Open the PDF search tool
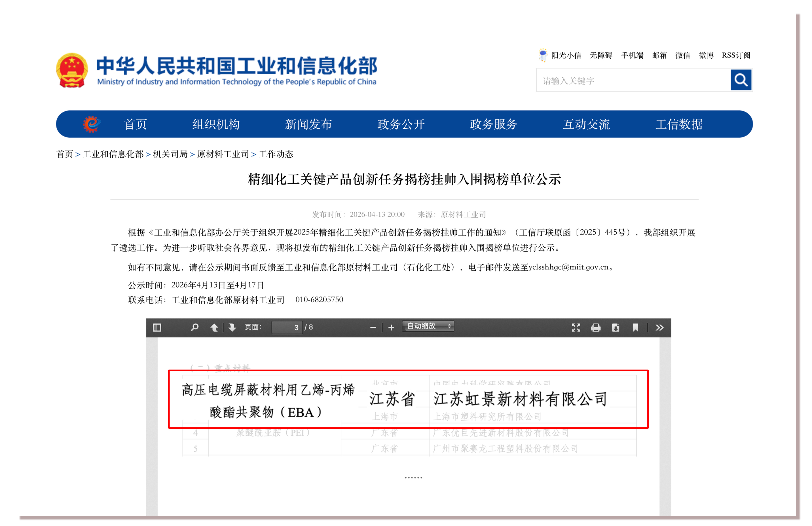The height and width of the screenshot is (526, 812). 194,327
